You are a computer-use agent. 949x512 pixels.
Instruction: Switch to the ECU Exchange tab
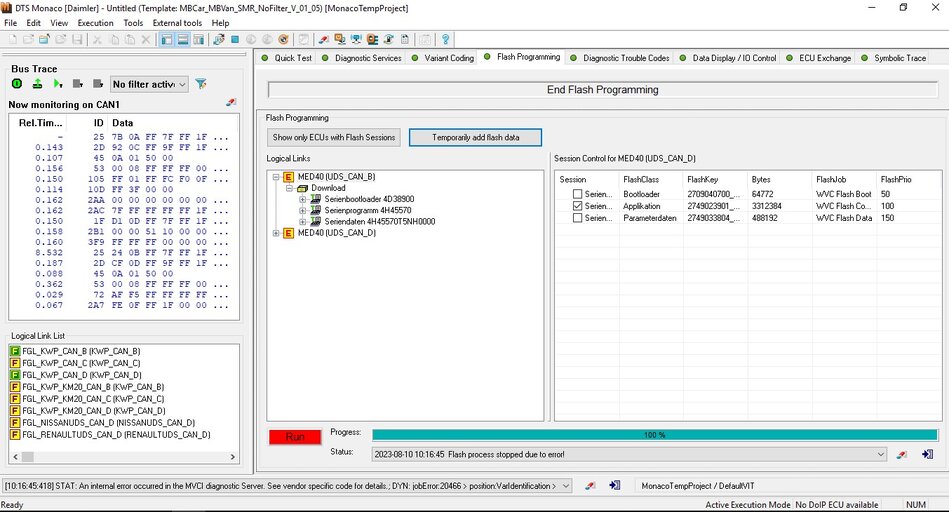[819, 58]
